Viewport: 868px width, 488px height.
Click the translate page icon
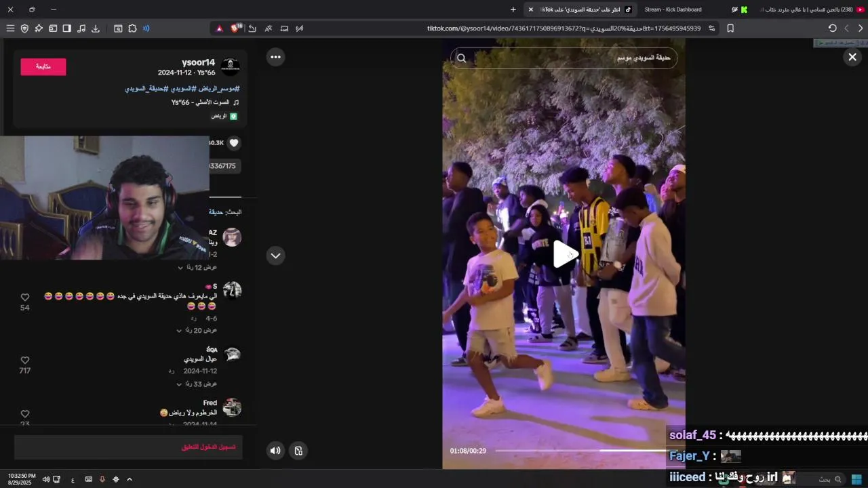(x=269, y=28)
